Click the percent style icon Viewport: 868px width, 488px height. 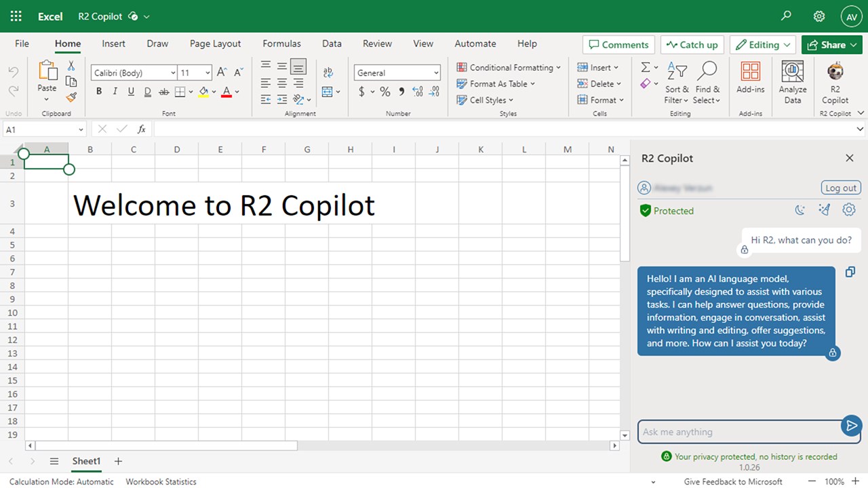pos(384,91)
